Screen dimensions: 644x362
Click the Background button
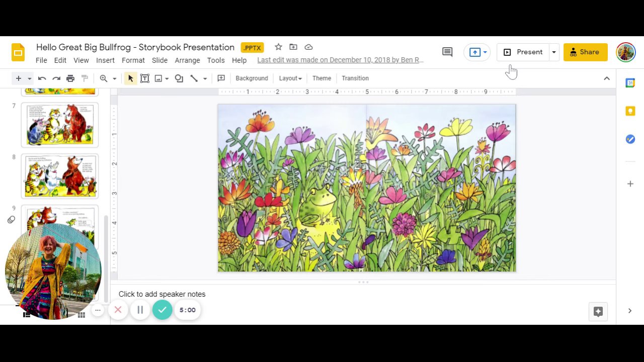click(x=252, y=78)
